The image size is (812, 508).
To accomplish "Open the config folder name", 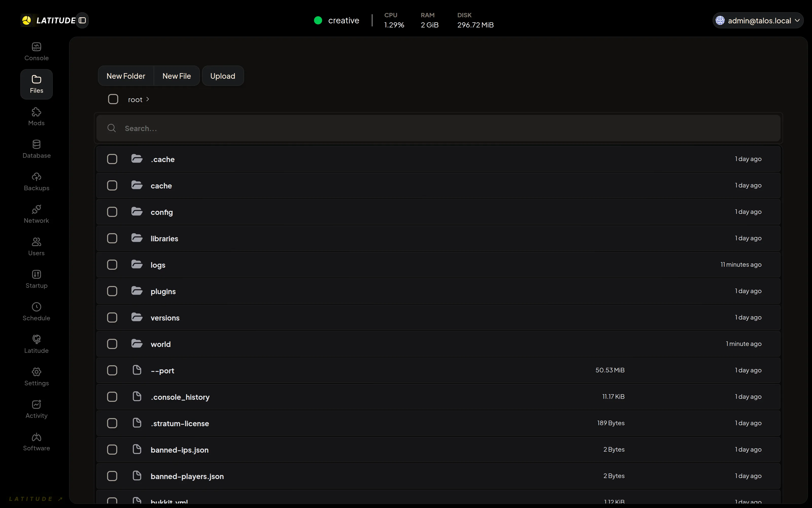I will tap(162, 212).
